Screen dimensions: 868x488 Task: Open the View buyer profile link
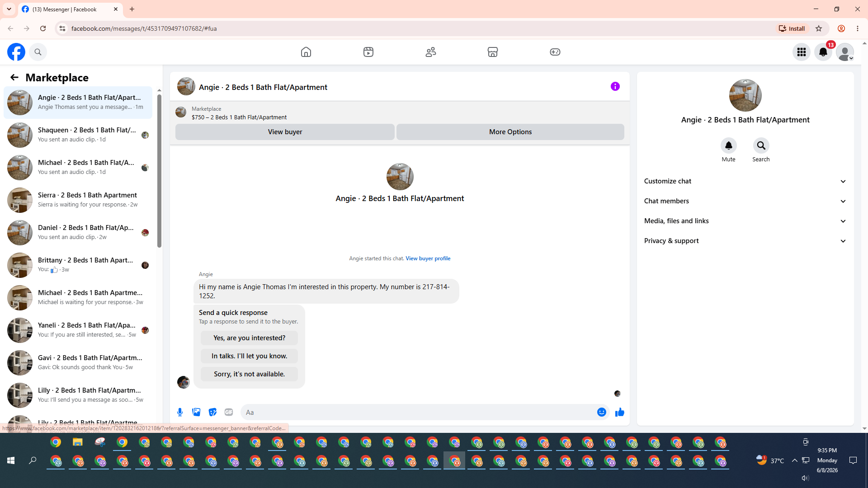(428, 258)
